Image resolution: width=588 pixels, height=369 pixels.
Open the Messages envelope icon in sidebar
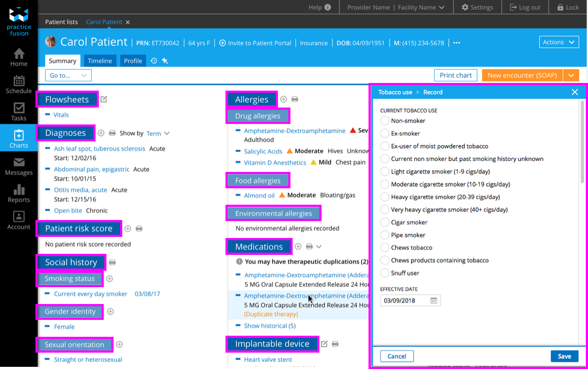click(19, 166)
